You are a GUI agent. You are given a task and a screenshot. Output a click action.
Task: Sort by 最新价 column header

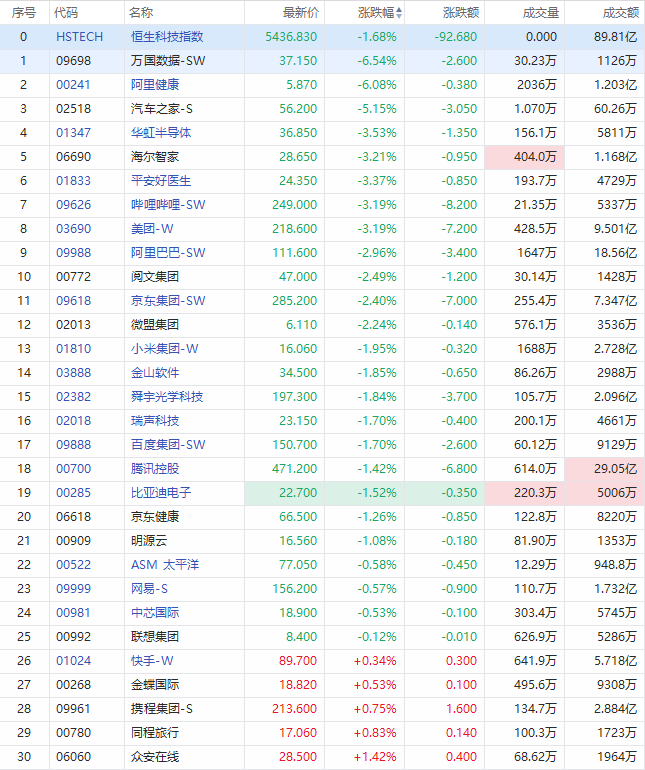click(x=301, y=13)
